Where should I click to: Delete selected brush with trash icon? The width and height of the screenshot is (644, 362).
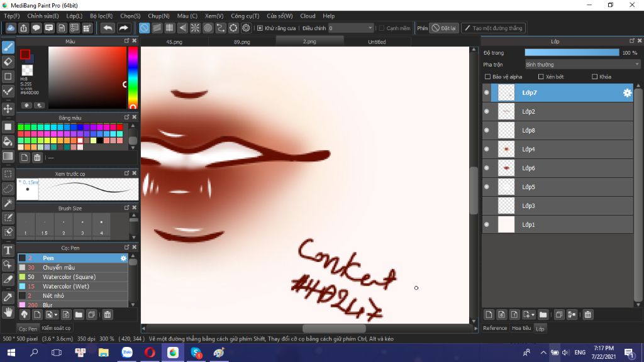point(107,315)
